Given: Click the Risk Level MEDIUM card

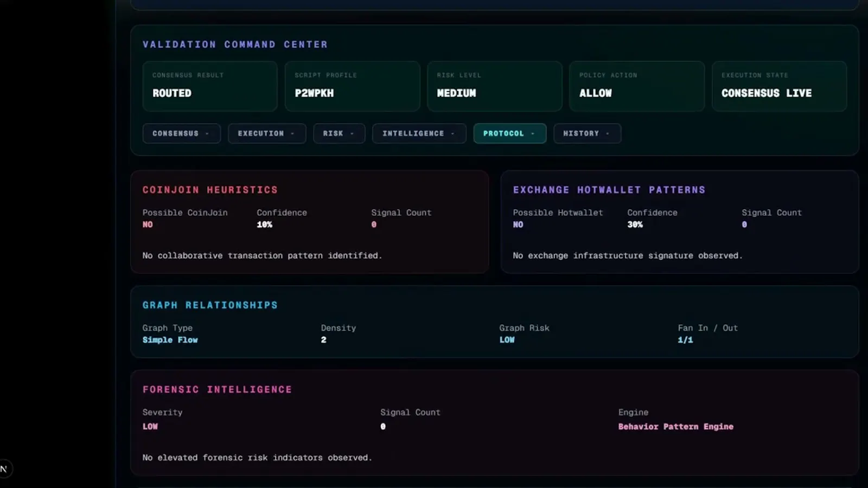Looking at the screenshot, I should pos(494,86).
